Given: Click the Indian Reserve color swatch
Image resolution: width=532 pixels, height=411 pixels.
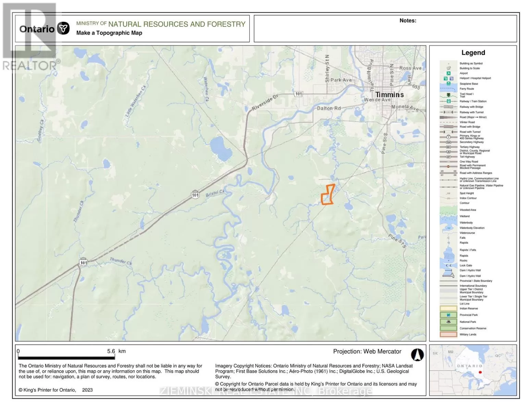Looking at the screenshot, I should click(x=448, y=308).
